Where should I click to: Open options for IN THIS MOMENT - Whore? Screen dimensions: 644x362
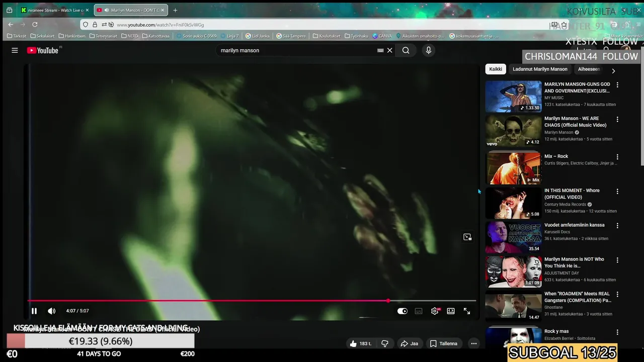point(617,191)
